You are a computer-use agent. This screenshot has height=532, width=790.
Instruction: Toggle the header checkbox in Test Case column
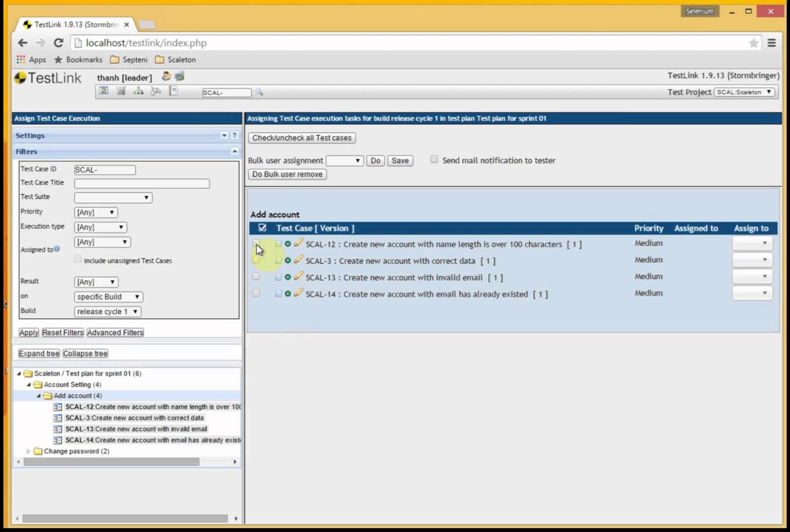263,228
